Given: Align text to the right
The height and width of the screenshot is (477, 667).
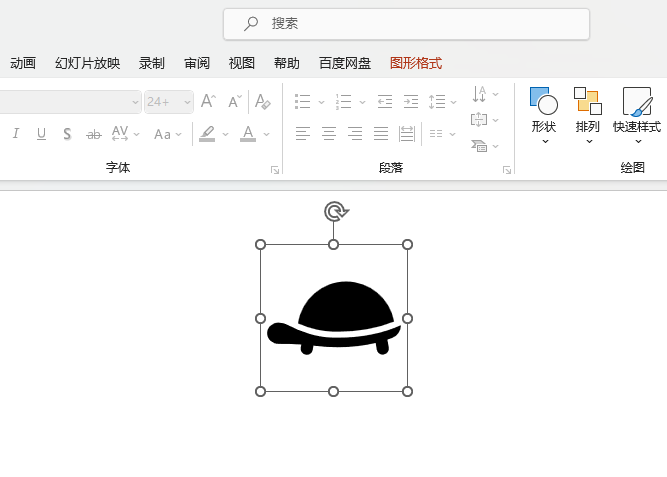Looking at the screenshot, I should [x=355, y=134].
